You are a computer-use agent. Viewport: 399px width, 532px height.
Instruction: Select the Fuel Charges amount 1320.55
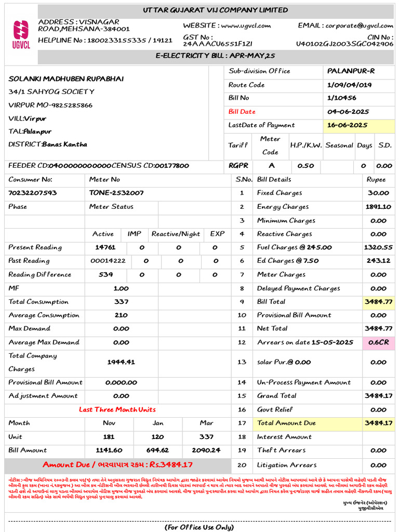(378, 247)
